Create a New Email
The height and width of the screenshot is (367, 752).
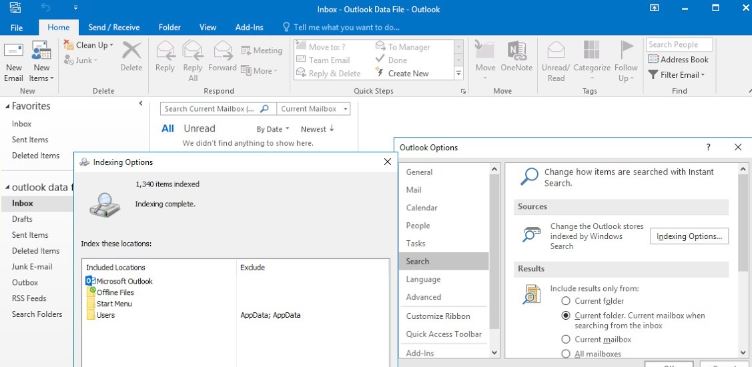13,62
